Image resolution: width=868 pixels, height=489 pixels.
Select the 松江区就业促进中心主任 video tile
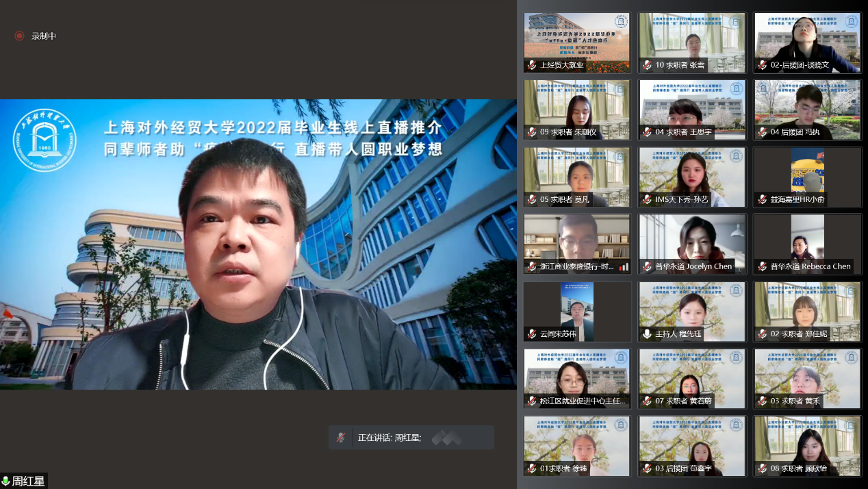[577, 378]
